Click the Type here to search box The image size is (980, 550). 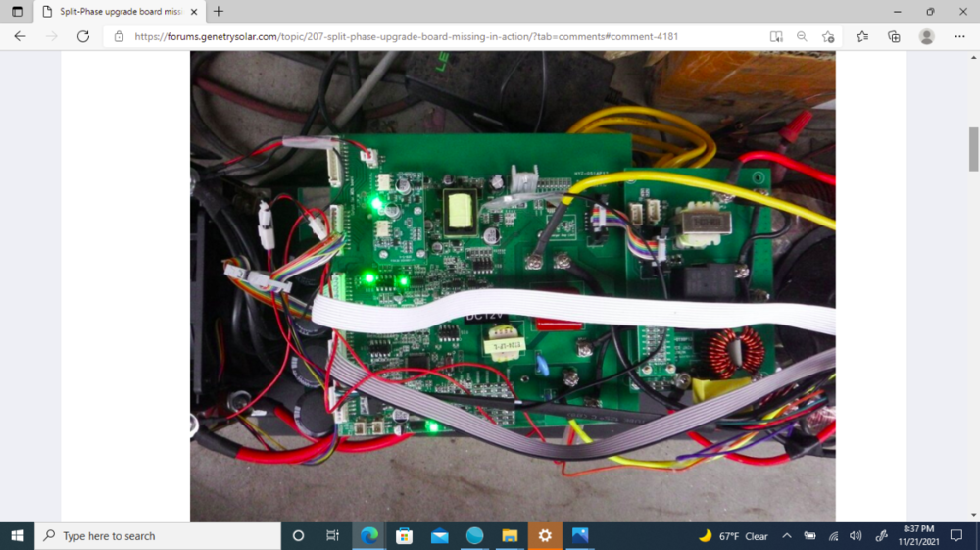(158, 535)
